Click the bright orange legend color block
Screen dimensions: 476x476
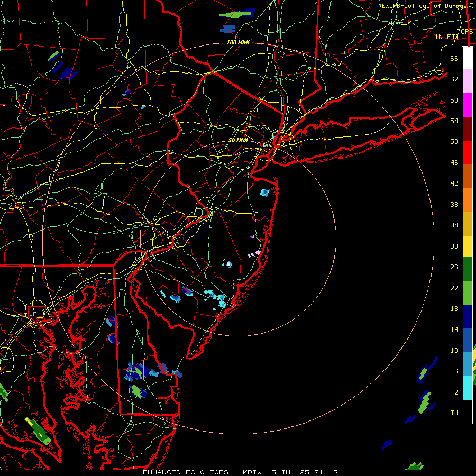[x=467, y=199]
